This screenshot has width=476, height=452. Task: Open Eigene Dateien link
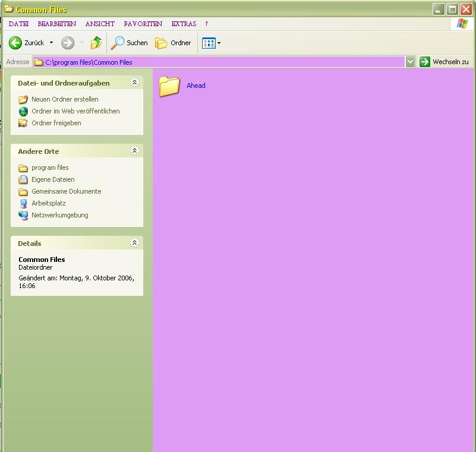tap(53, 179)
